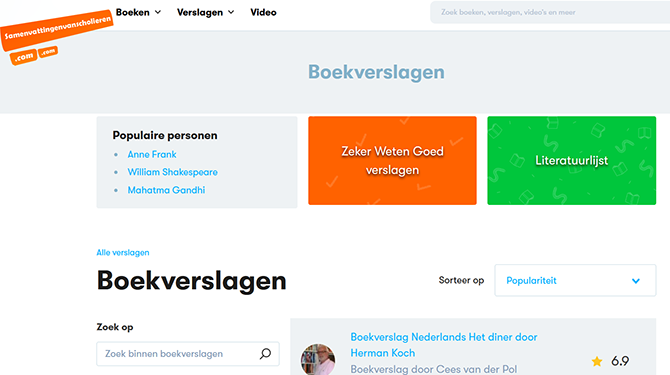Viewport: 670px width, 375px height.
Task: Open the Literatuurlijst green tile
Action: 572,161
